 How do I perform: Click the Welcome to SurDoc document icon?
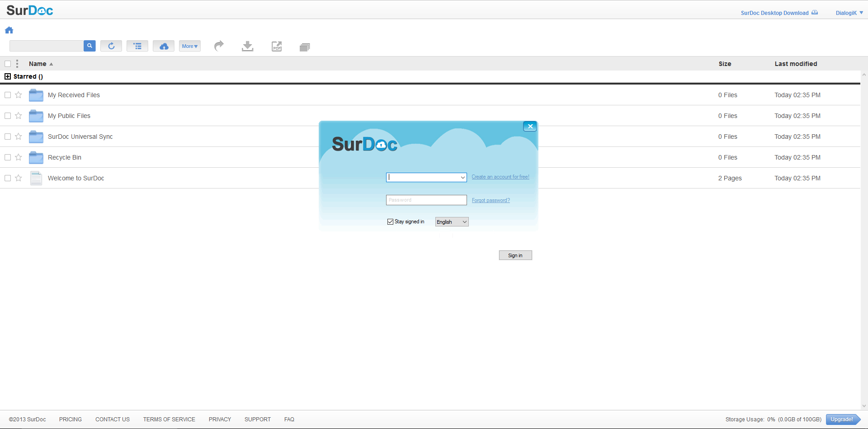pos(36,178)
